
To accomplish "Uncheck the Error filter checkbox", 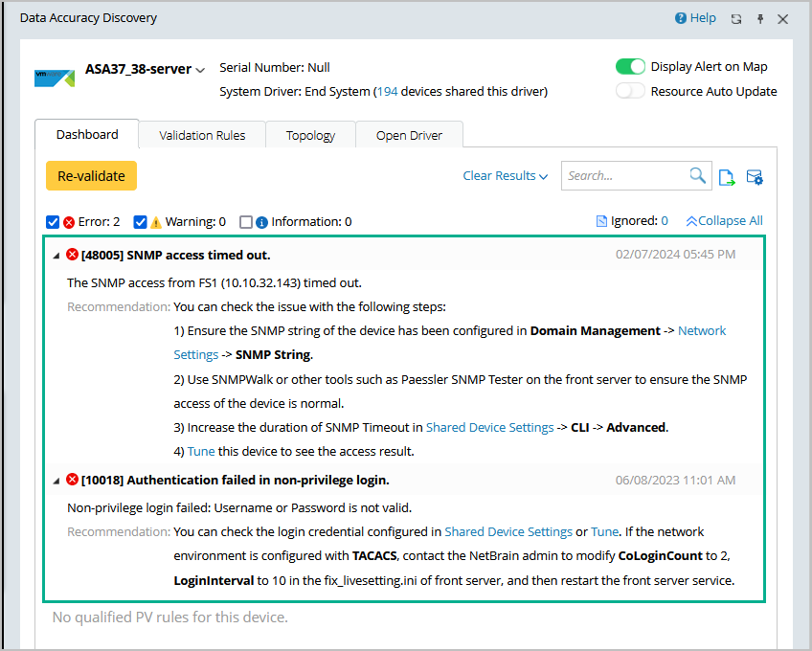I will (x=54, y=222).
